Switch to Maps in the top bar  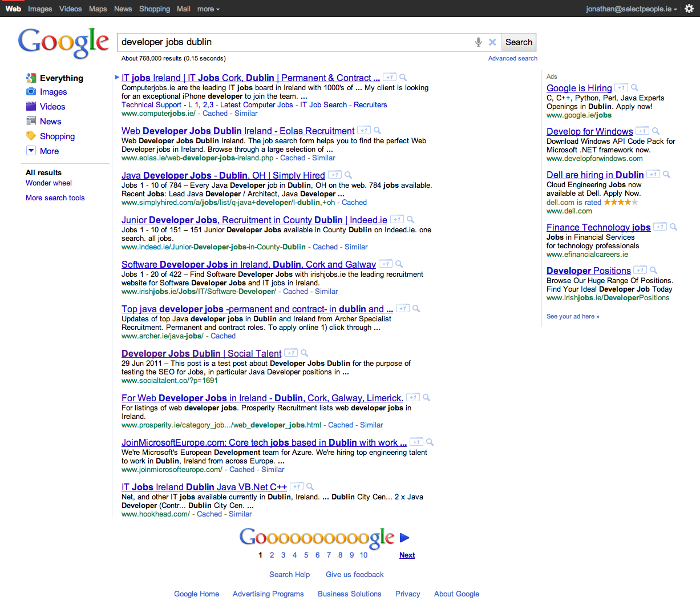(x=98, y=9)
